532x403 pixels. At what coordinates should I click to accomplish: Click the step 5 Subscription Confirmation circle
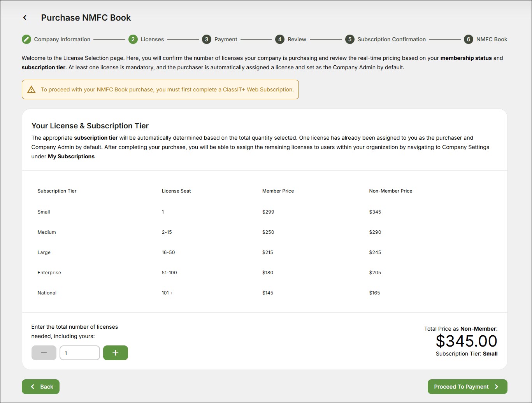click(x=349, y=39)
